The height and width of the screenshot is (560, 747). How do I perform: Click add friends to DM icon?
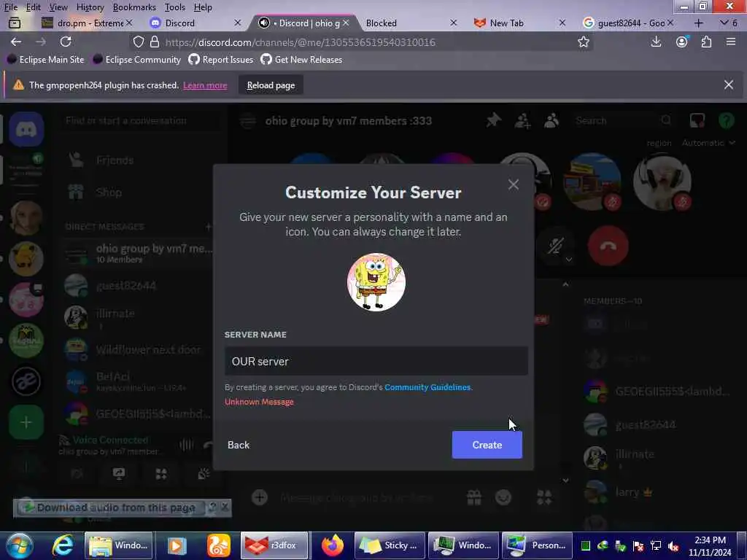pyautogui.click(x=522, y=120)
